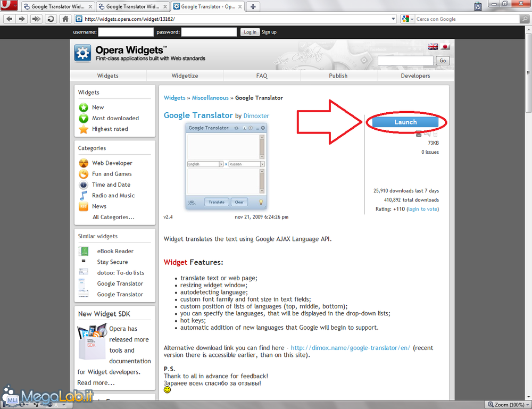Click the browser Back arrow button
Image resolution: width=532 pixels, height=409 pixels.
click(10, 19)
